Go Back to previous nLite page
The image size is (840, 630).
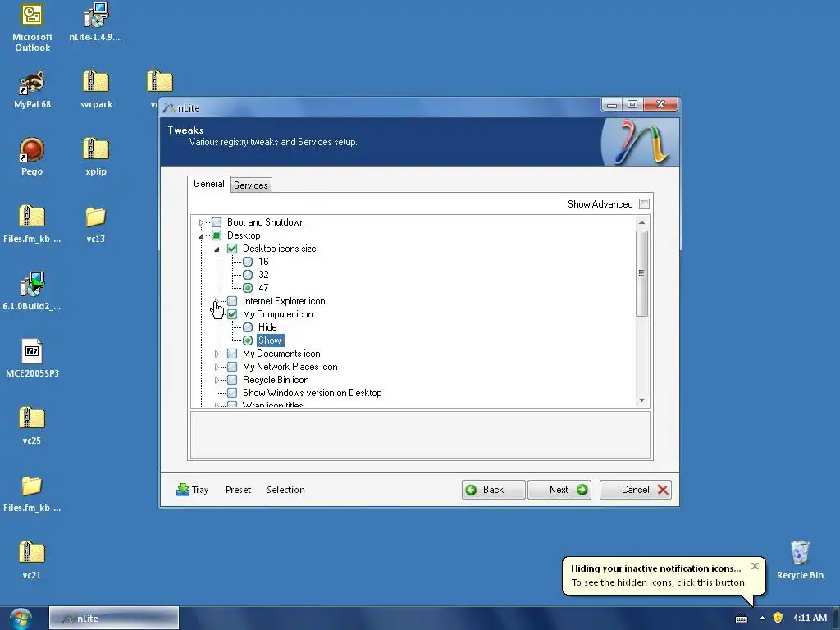[493, 490]
